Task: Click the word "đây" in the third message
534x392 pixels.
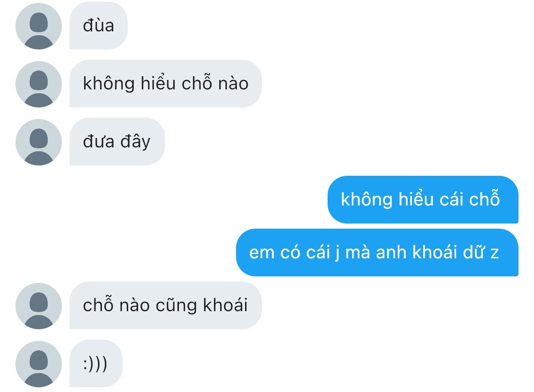Action: pyautogui.click(x=135, y=141)
